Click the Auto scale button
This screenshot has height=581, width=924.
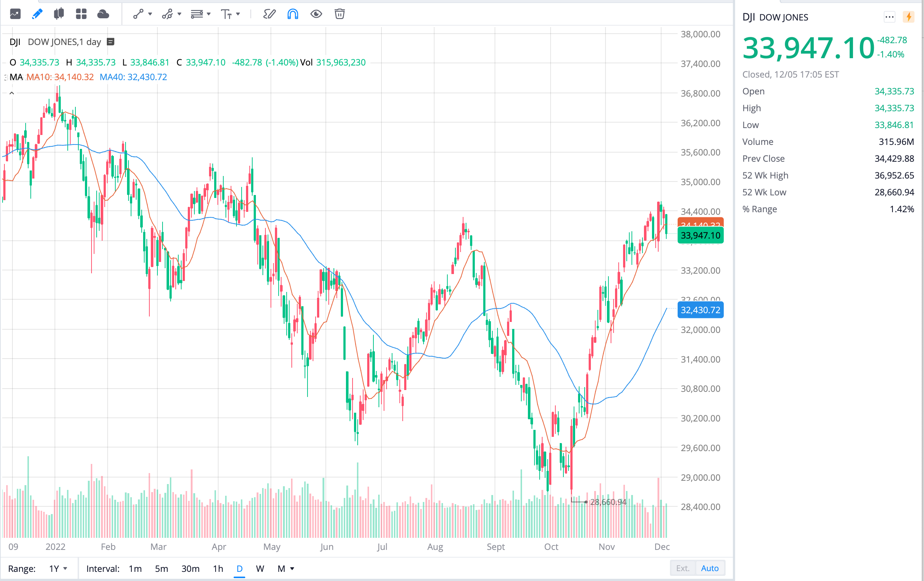(x=710, y=568)
